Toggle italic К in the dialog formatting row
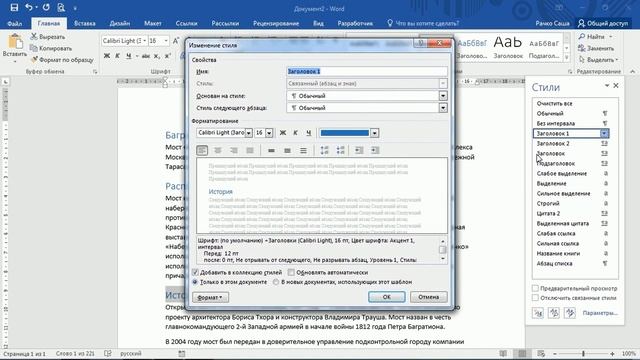Screen dimensions: 640x360 point(296,133)
